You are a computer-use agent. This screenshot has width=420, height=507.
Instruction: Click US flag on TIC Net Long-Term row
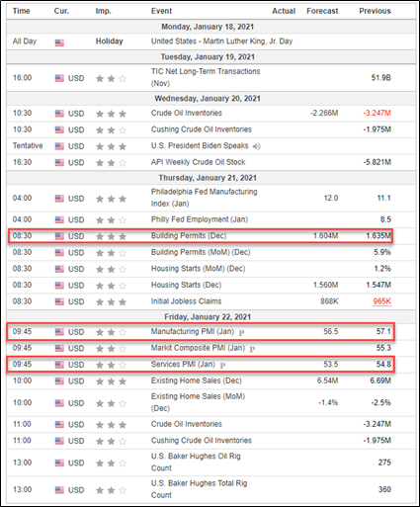coord(59,78)
